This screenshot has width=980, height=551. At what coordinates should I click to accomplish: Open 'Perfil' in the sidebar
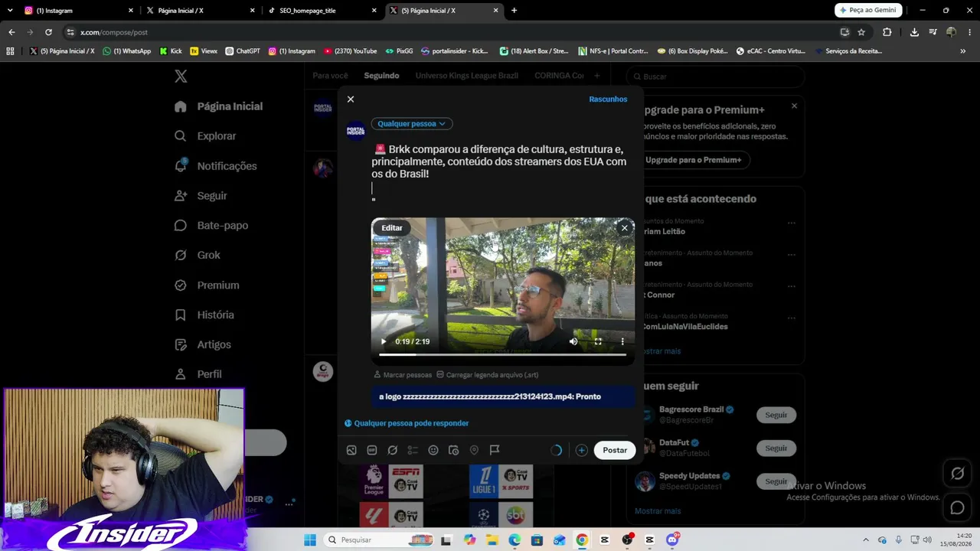198,374
